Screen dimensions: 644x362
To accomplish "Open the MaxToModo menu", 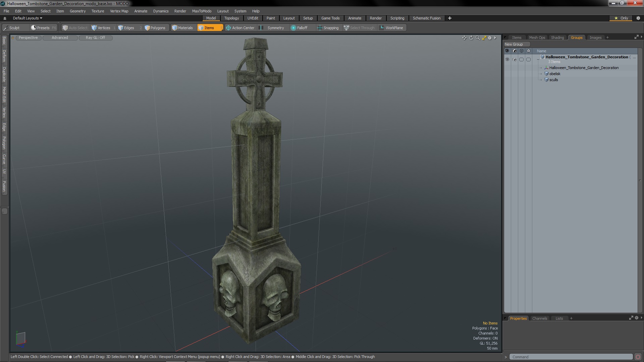I will pos(202,11).
